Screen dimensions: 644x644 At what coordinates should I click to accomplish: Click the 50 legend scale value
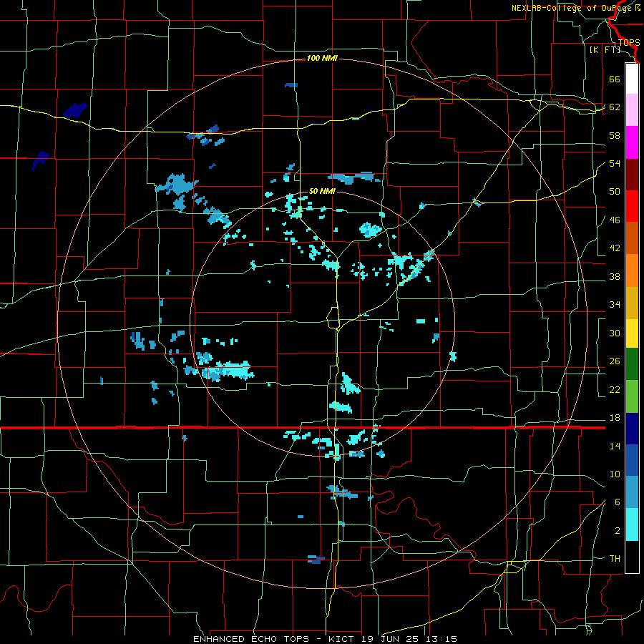point(615,191)
